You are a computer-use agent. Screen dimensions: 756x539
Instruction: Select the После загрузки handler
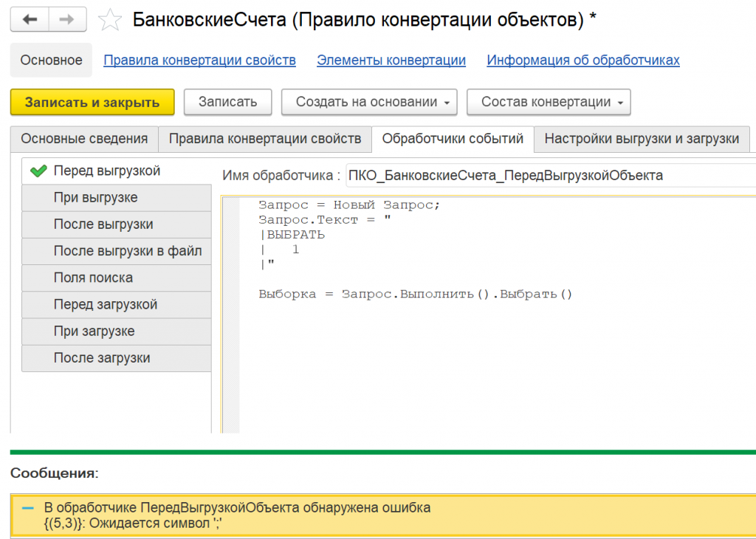116,358
